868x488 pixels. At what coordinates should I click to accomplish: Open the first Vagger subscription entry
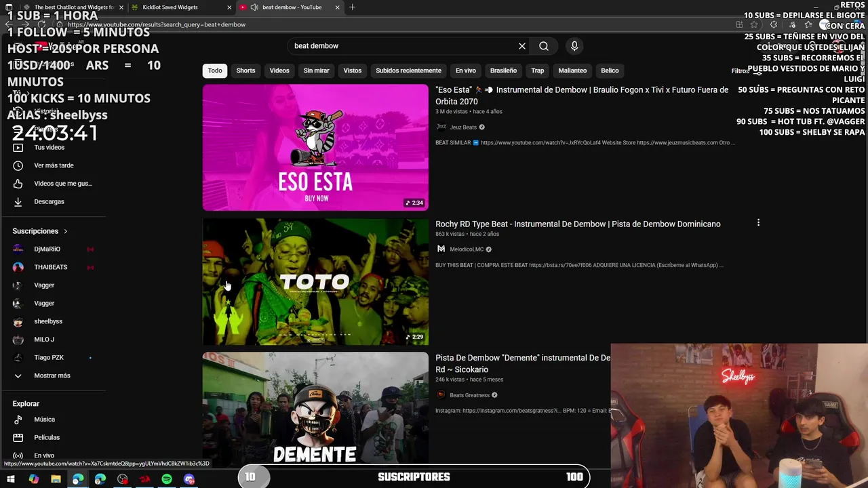pos(44,285)
